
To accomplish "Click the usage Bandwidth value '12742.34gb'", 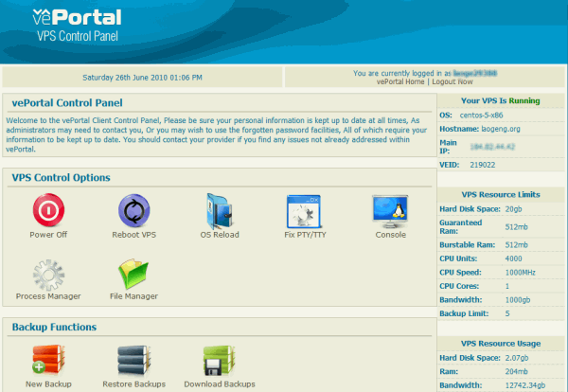I will [x=525, y=385].
